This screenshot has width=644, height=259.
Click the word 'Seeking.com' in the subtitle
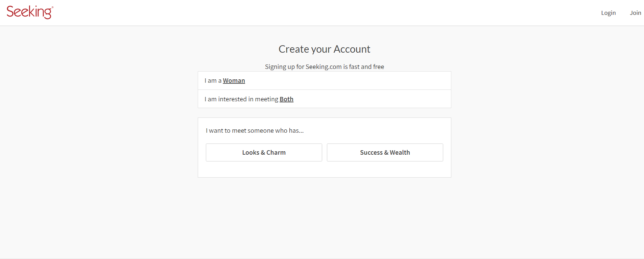[324, 67]
